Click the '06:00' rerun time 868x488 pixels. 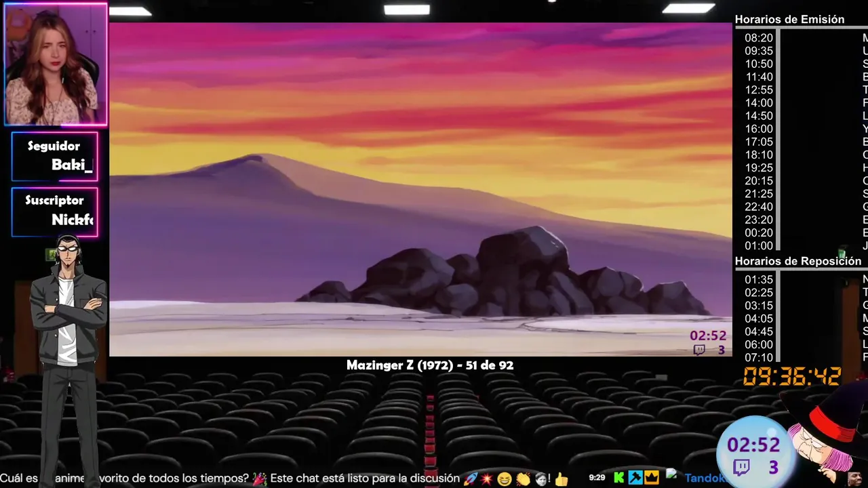coord(759,344)
